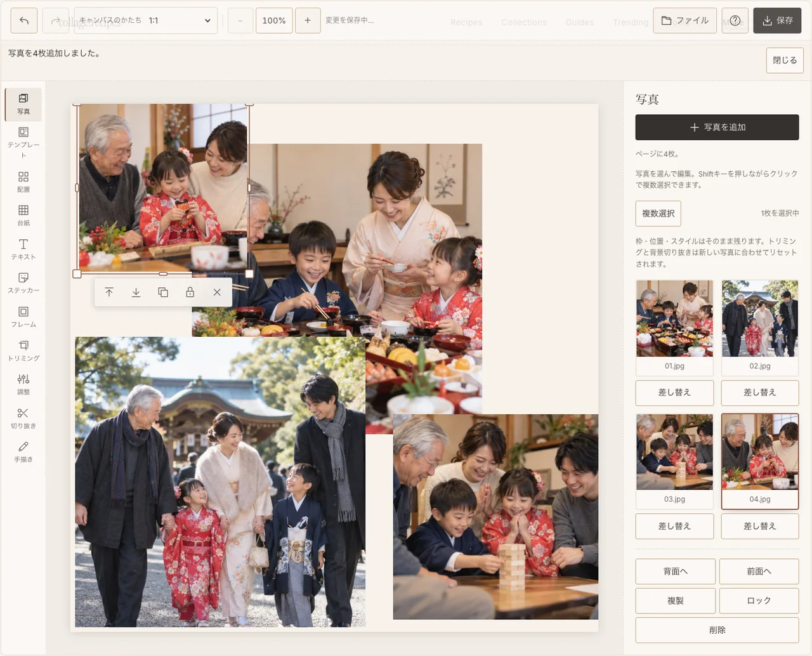Viewport: 812px width, 656px height.
Task: Lock photo using floating toolbar padlock
Action: point(190,292)
